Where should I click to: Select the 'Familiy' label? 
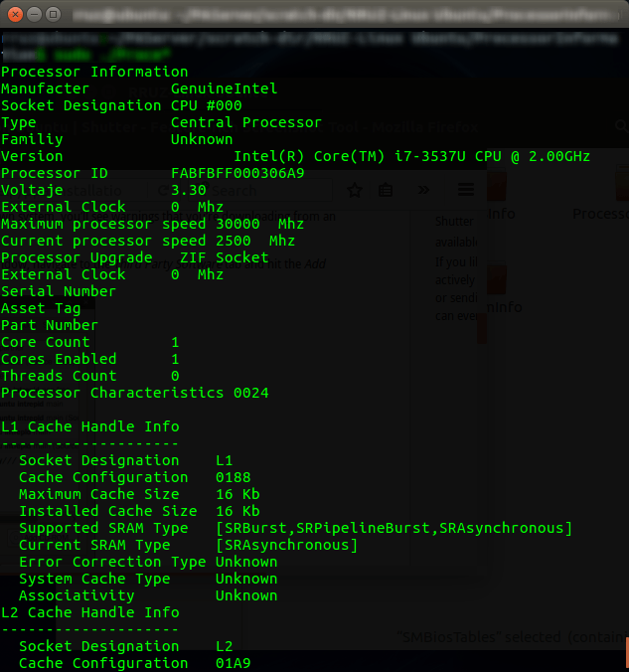point(32,139)
